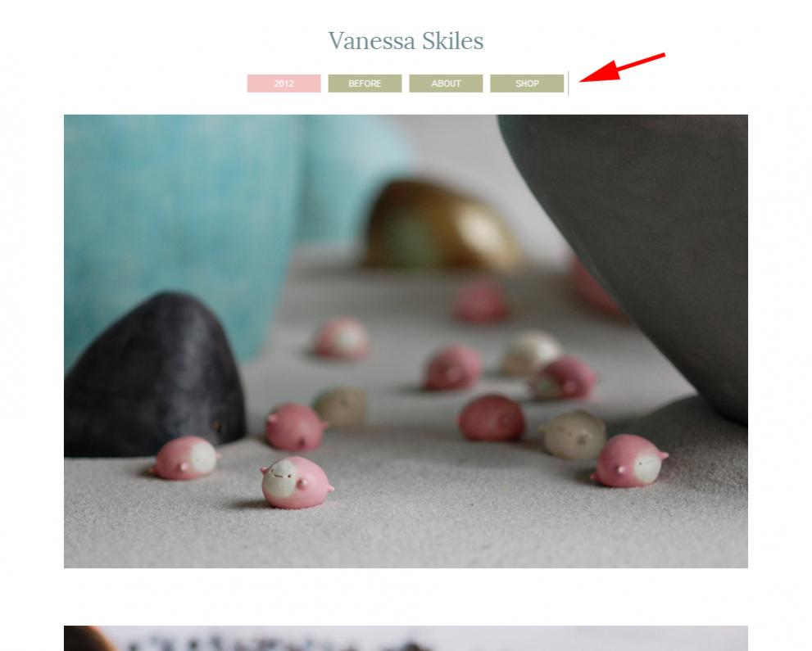Open the second photo at page bottom

(406, 638)
